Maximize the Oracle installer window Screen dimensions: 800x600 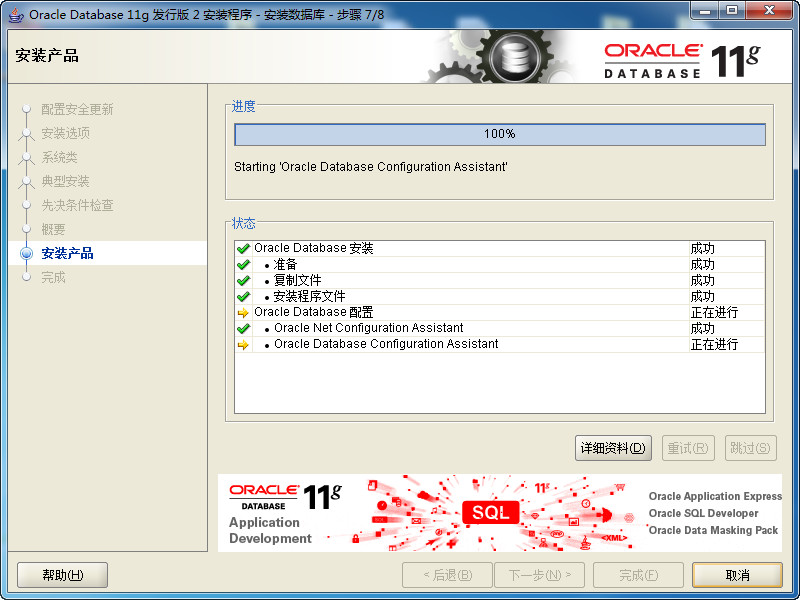click(732, 10)
